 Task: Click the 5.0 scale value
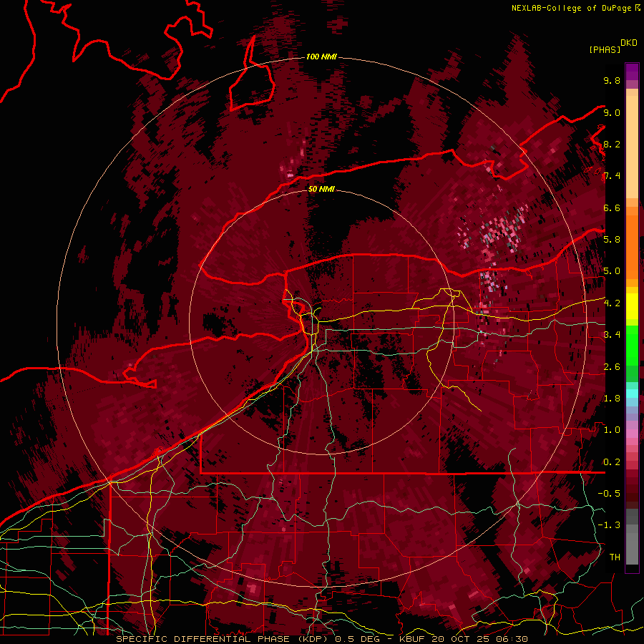coord(612,271)
